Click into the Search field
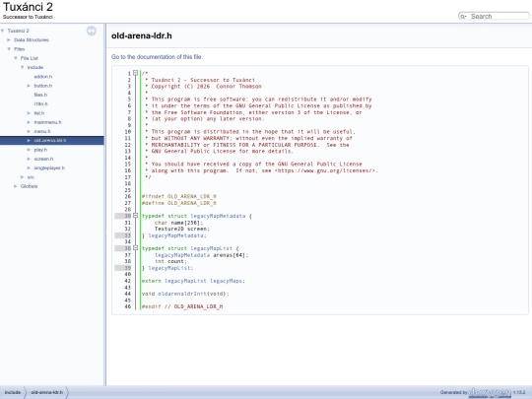This screenshot has height=399, width=532. coord(499,17)
